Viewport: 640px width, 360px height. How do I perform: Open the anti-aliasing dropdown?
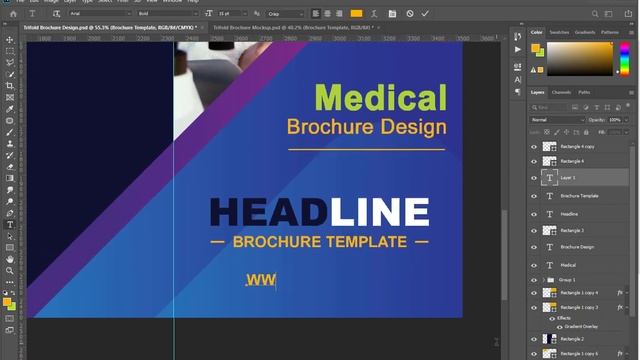click(302, 13)
